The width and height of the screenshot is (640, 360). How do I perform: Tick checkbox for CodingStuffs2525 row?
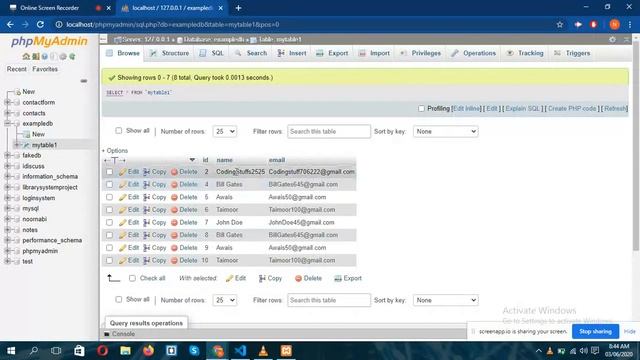(109, 172)
